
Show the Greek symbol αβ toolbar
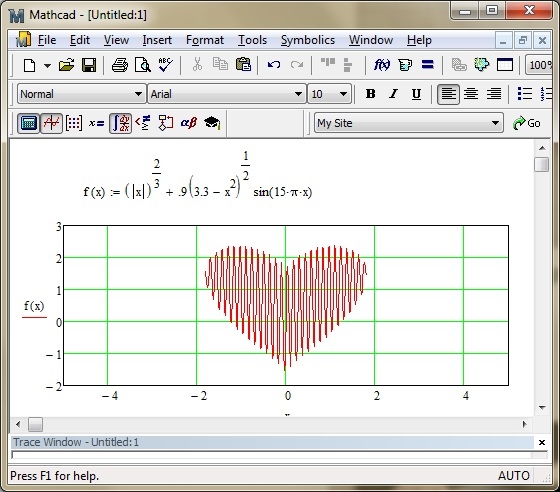point(189,123)
